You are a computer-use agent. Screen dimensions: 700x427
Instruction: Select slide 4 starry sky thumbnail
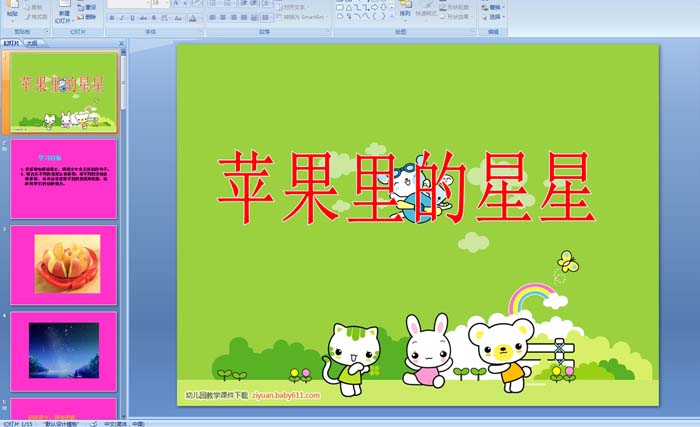[x=63, y=351]
